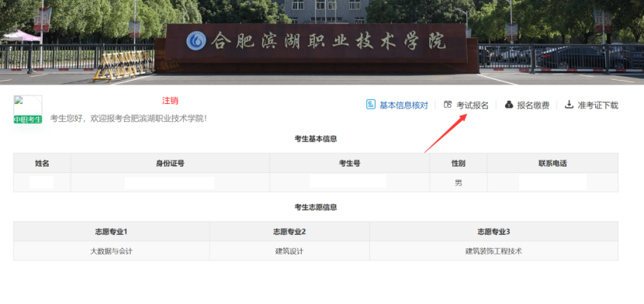Click the welcome message text
Image resolution: width=644 pixels, height=304 pixels.
click(129, 119)
